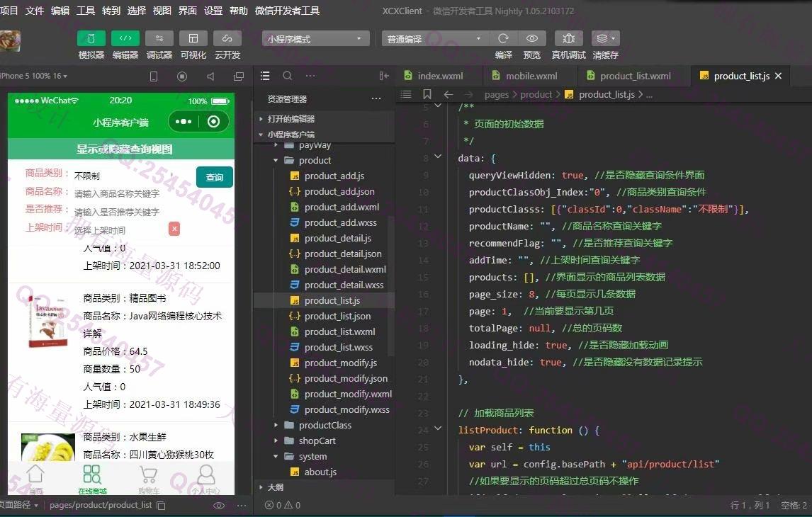Viewport: 812px width, 517px height.
Task: Detach the simulator window icon
Action: coord(239,76)
